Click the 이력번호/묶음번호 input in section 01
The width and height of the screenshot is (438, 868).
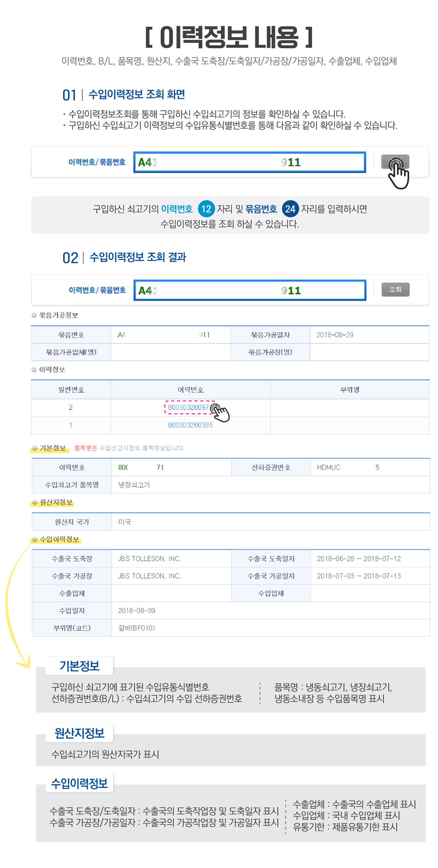[249, 162]
